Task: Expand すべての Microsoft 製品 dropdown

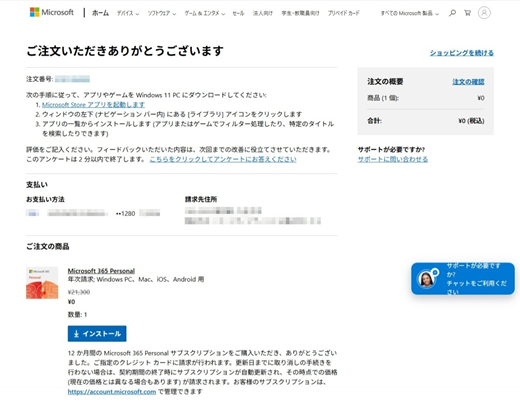Action: click(410, 14)
